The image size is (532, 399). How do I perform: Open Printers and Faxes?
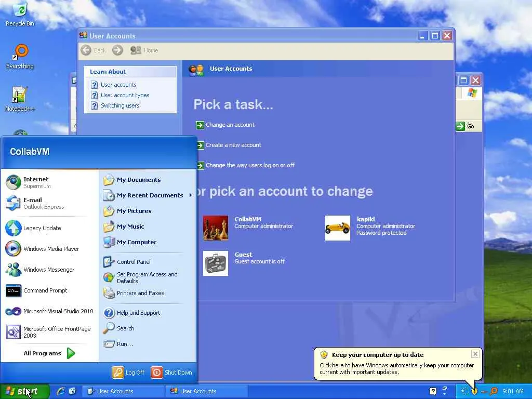pos(148,293)
